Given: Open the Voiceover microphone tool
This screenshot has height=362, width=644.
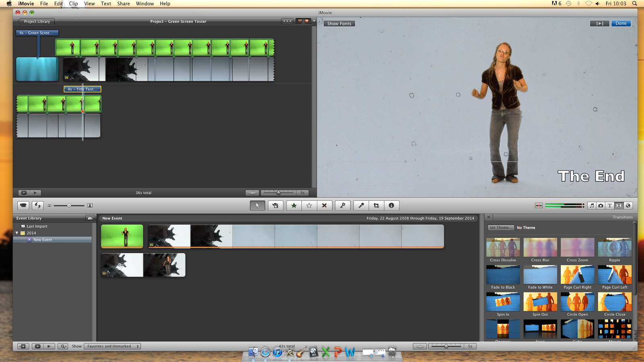Looking at the screenshot, I should [361, 206].
